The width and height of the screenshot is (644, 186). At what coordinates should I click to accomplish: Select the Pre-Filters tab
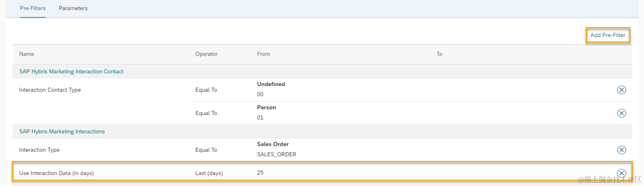[x=33, y=8]
